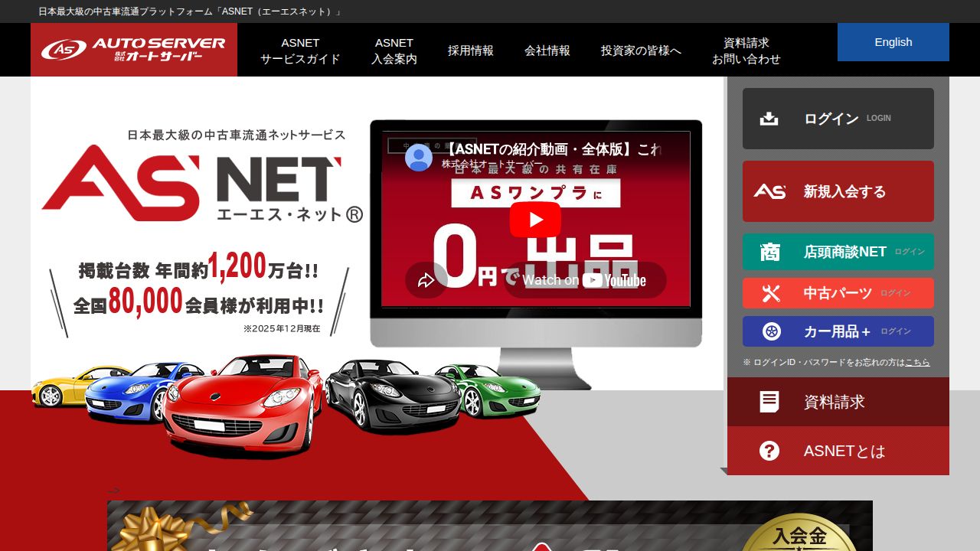Click the question mark icon beside ASNETとは
980x551 pixels.
point(769,451)
